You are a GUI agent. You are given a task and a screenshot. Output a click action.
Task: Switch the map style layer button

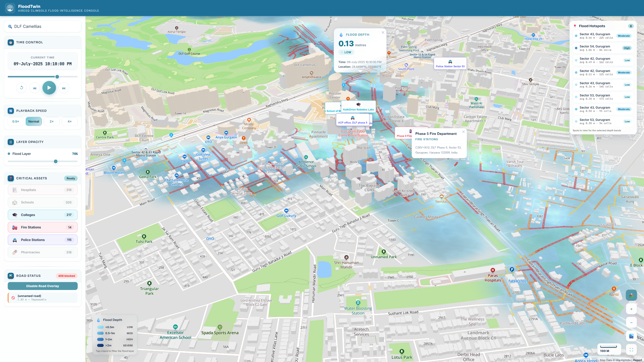pos(631,336)
